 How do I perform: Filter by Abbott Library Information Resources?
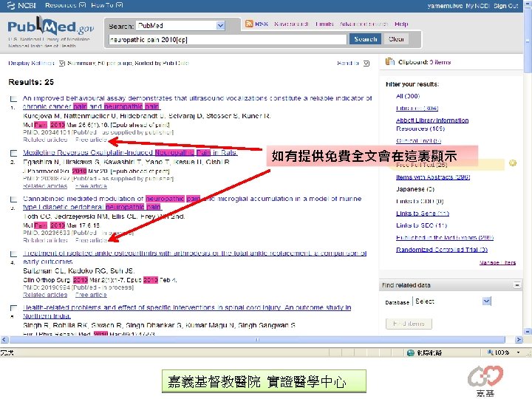(432, 125)
